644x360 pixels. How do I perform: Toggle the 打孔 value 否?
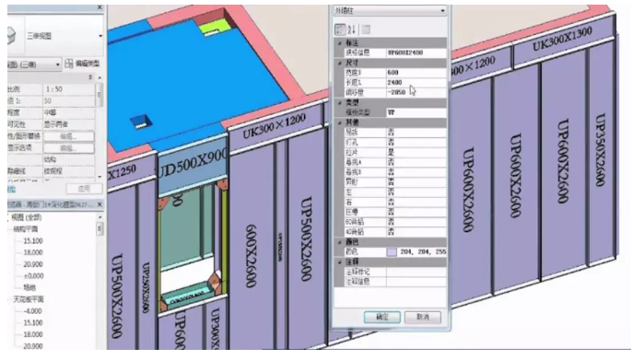[x=416, y=143]
